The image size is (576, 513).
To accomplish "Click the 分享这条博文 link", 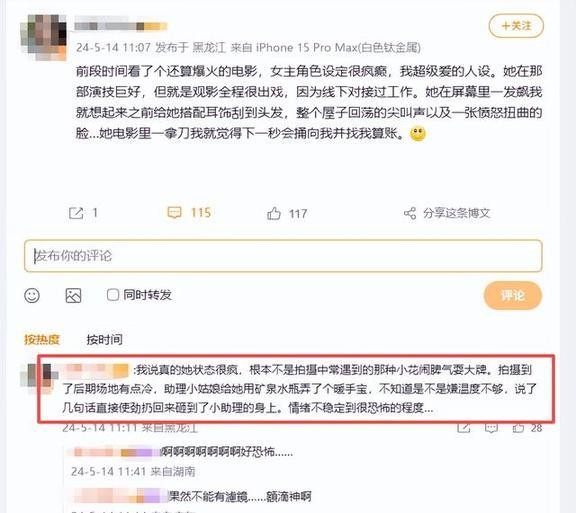I will [456, 213].
